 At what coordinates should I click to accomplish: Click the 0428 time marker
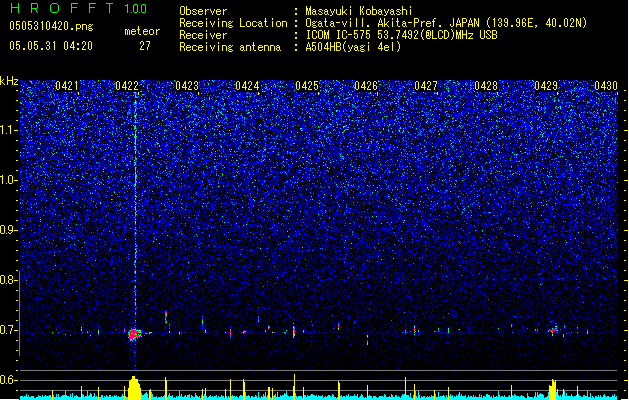[x=486, y=86]
